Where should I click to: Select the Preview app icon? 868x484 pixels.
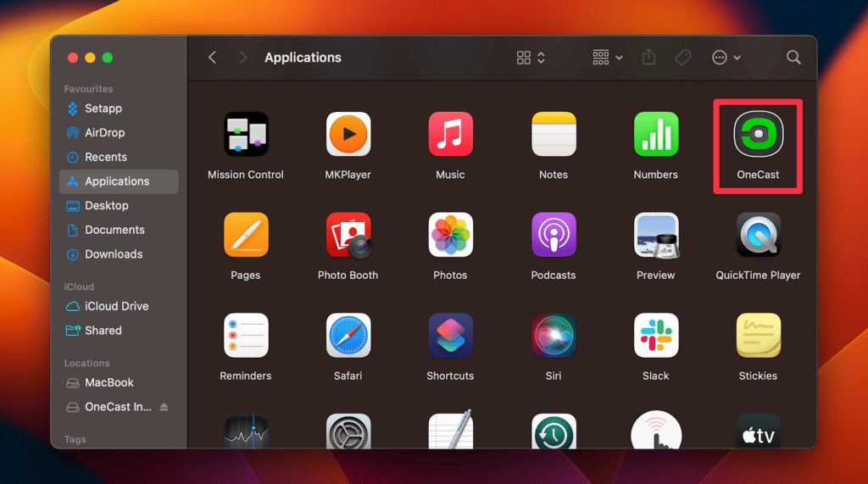coord(656,235)
